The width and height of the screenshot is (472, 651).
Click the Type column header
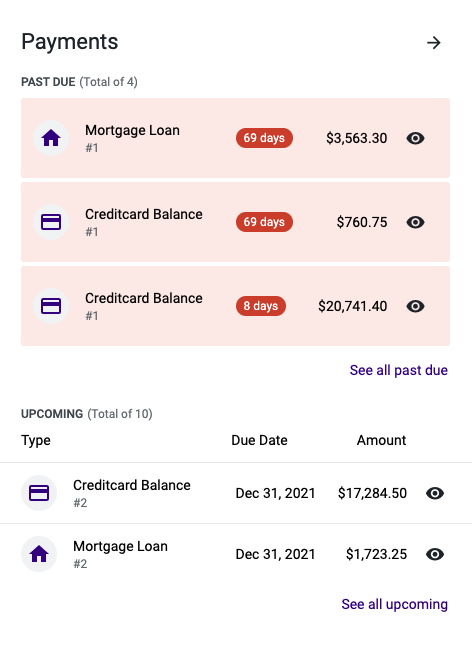pos(36,441)
